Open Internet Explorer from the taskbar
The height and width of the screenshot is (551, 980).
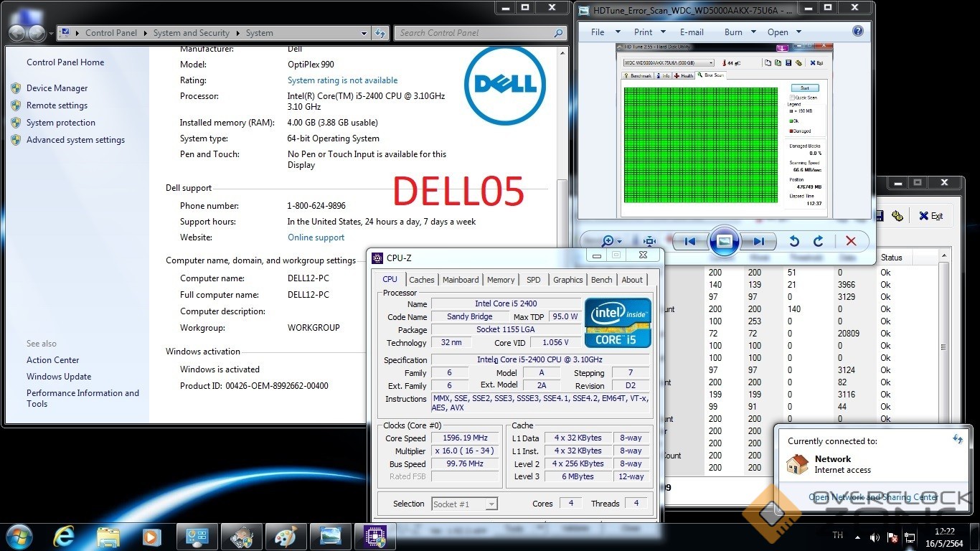[x=64, y=536]
